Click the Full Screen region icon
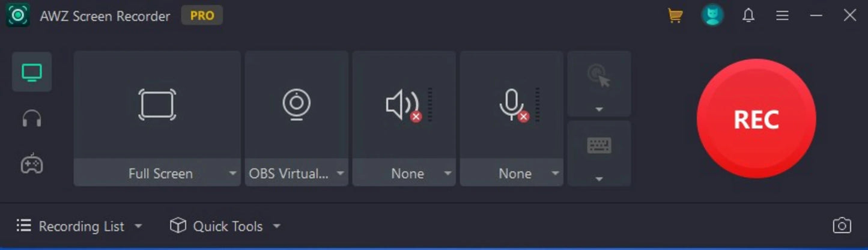Viewport: 868px width, 250px height. pos(157,105)
